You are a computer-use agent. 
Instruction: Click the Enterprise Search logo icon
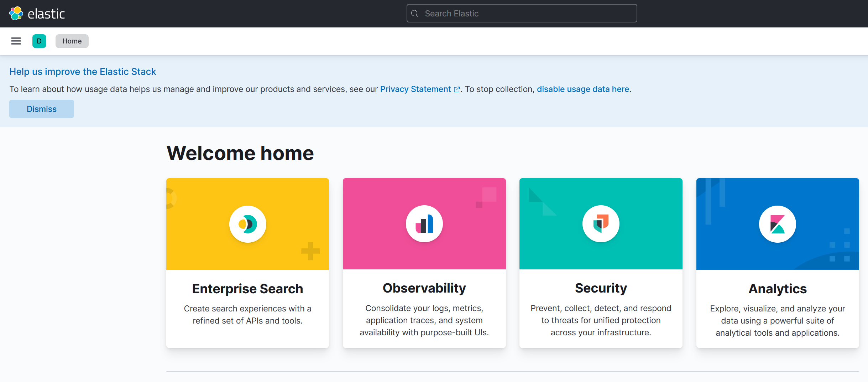(x=248, y=224)
